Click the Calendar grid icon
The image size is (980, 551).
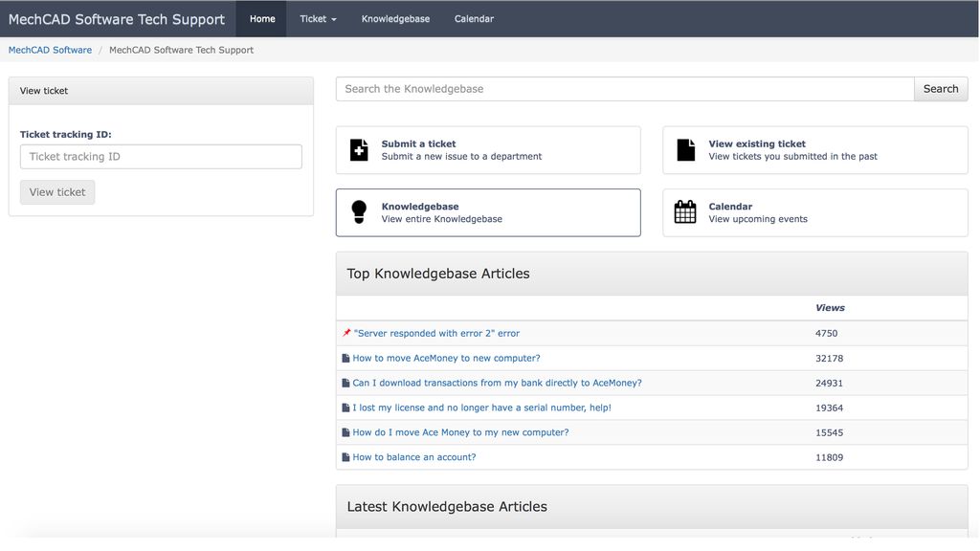(x=685, y=212)
